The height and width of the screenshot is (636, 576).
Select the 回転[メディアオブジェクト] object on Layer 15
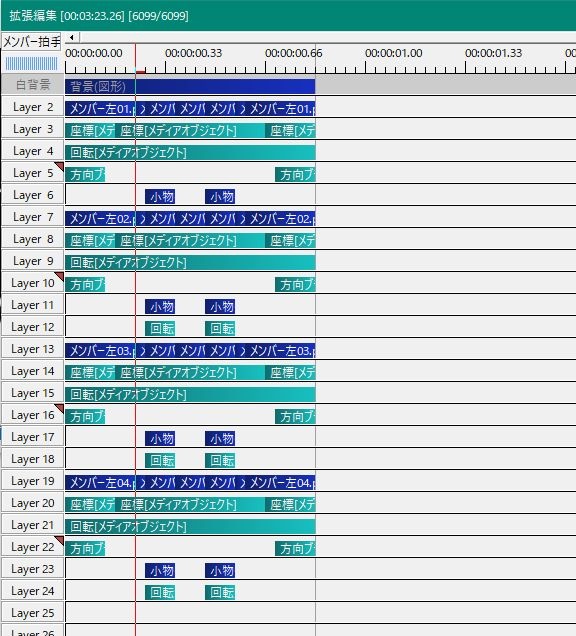[x=190, y=394]
